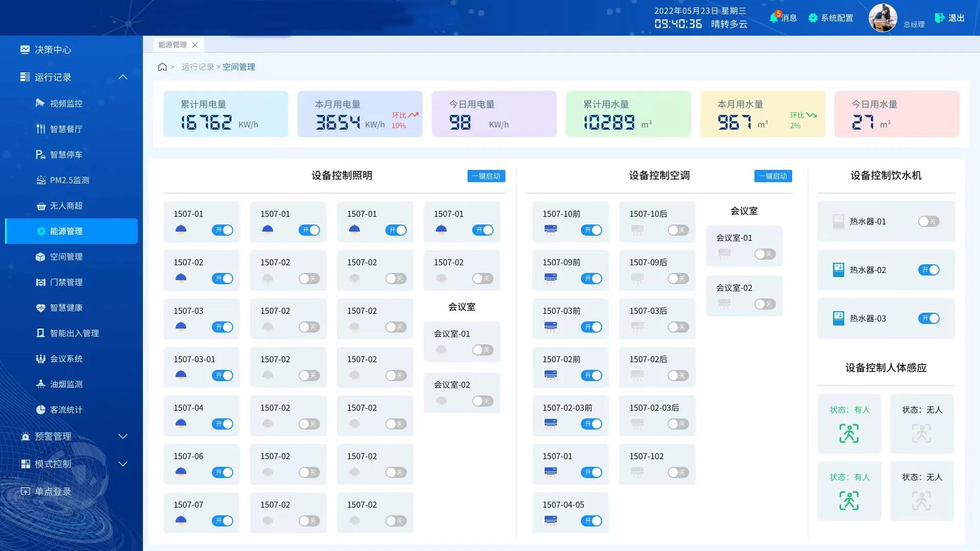The image size is (980, 551).
Task: Click the 门禁管理 icon
Action: 41,282
